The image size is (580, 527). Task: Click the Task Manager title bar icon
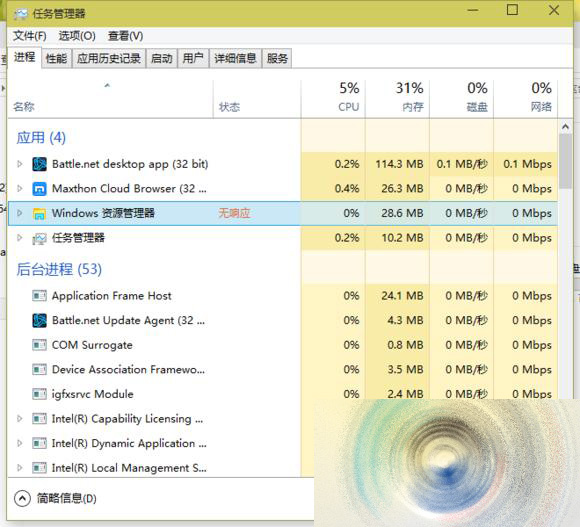(x=21, y=14)
